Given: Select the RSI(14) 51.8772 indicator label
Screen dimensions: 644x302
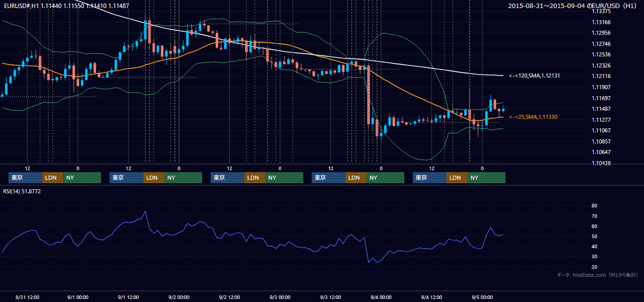Looking at the screenshot, I should coord(22,191).
